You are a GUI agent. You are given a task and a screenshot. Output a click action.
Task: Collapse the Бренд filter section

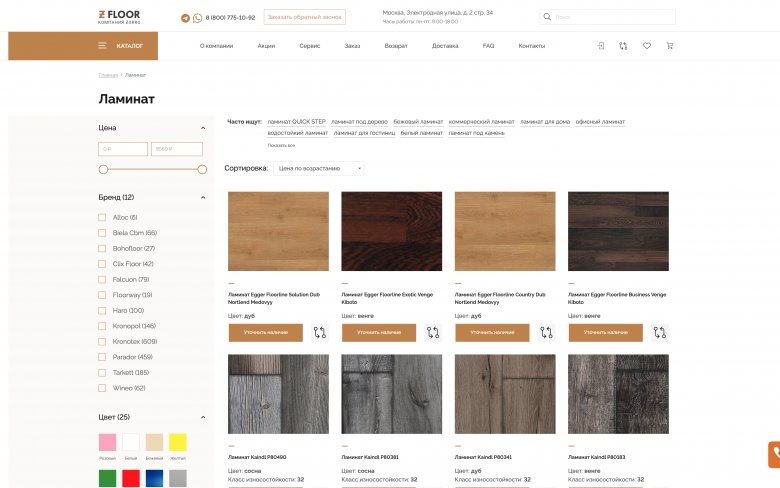pyautogui.click(x=203, y=197)
